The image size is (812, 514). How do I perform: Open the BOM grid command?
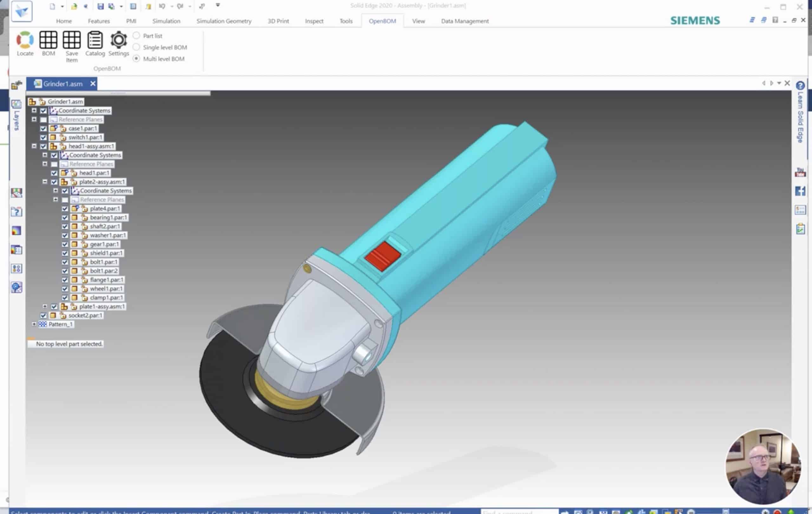[x=48, y=40]
